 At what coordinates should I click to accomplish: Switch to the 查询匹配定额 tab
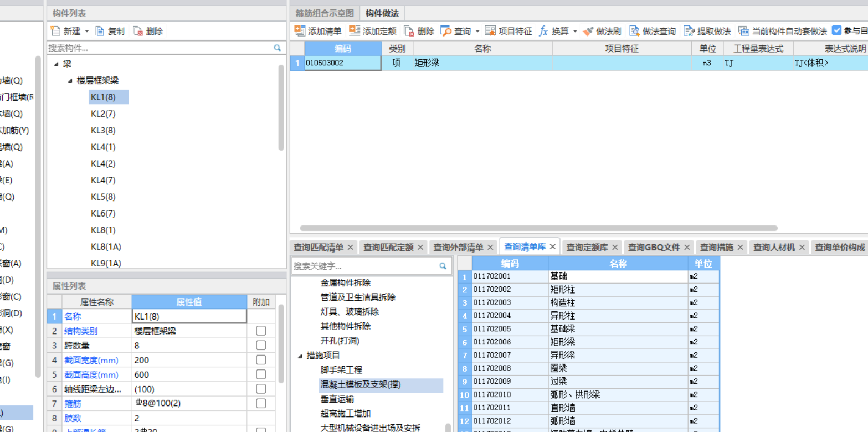(x=388, y=248)
